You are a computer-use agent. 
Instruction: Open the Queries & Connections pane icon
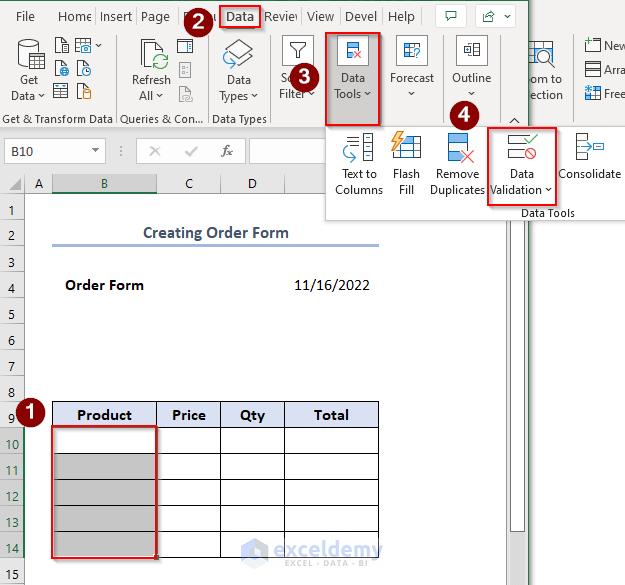[x=185, y=46]
